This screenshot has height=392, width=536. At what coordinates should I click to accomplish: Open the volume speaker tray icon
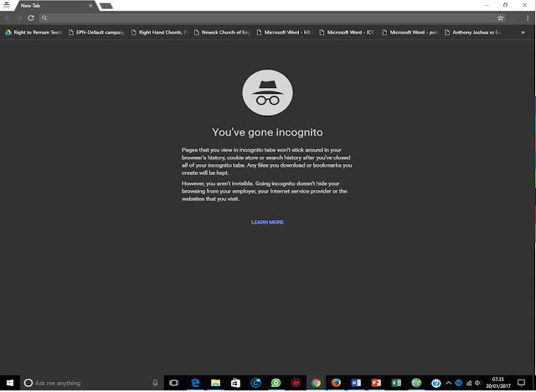(x=478, y=383)
